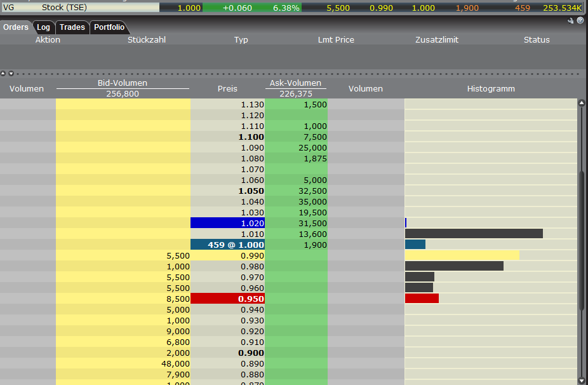This screenshot has width=588, height=385.
Task: Click the scrollbar up arrow
Action: pos(581,103)
